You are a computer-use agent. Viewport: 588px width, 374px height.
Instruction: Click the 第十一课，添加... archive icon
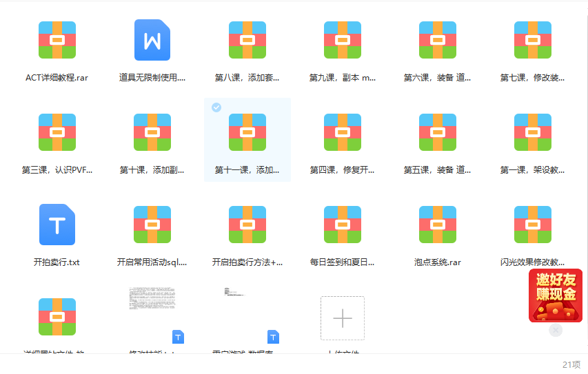point(247,132)
